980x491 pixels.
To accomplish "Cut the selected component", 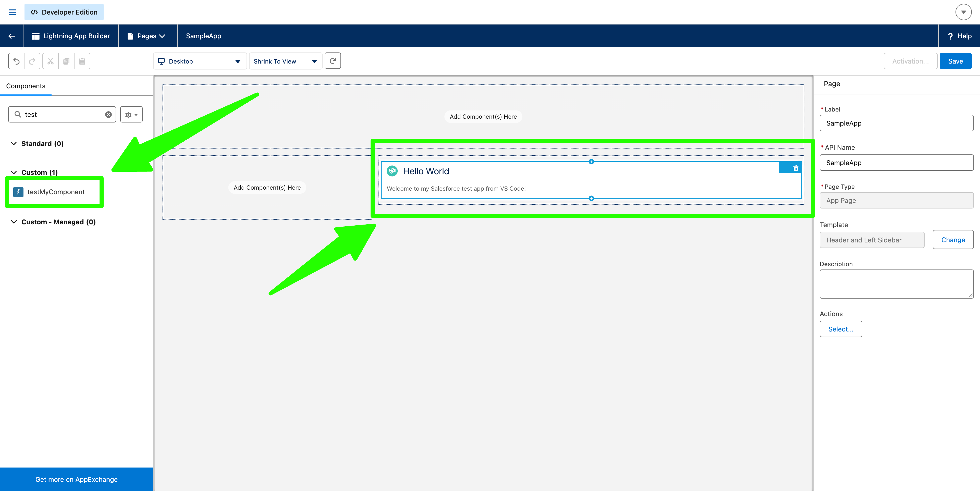I will [51, 61].
